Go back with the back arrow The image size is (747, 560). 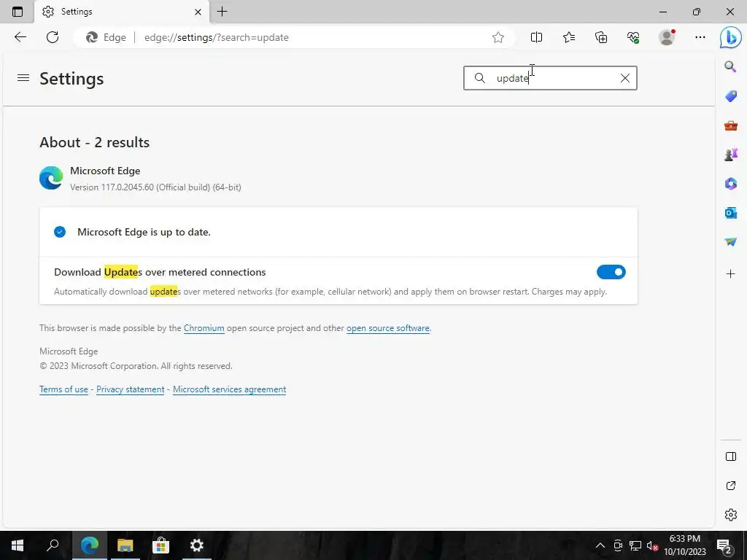click(20, 37)
